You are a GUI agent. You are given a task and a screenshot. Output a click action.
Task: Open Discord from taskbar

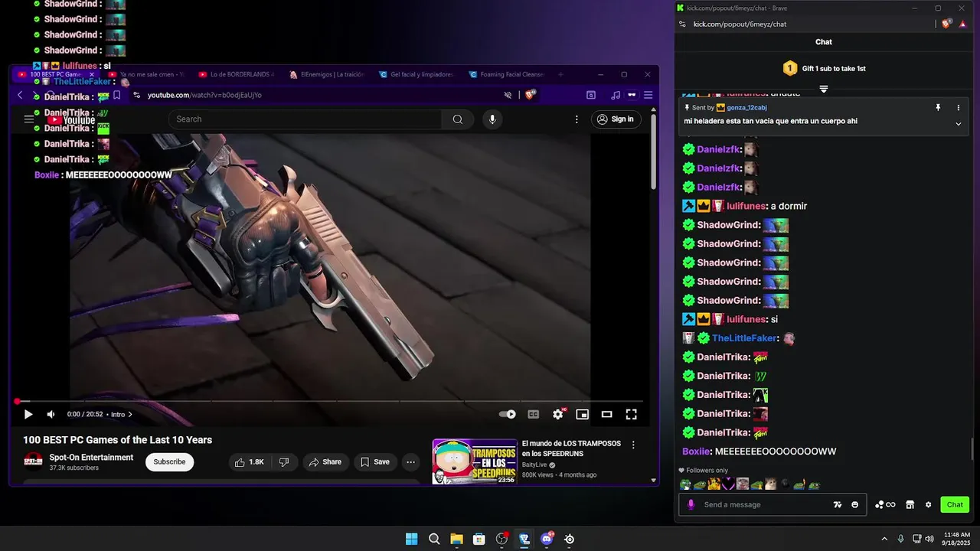click(547, 539)
